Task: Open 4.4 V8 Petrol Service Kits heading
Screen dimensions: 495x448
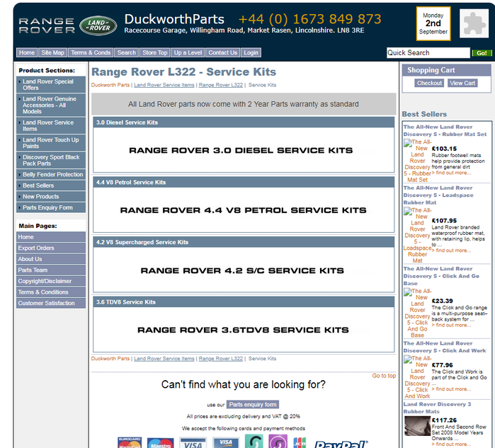Action: [131, 183]
